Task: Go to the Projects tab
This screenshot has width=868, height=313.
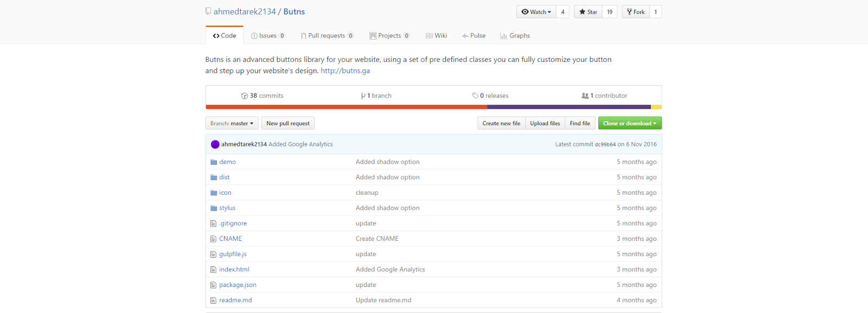Action: click(390, 36)
